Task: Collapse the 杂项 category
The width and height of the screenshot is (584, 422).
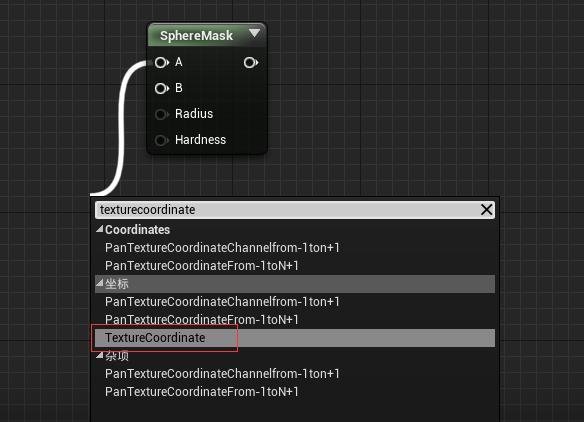Action: click(x=99, y=355)
